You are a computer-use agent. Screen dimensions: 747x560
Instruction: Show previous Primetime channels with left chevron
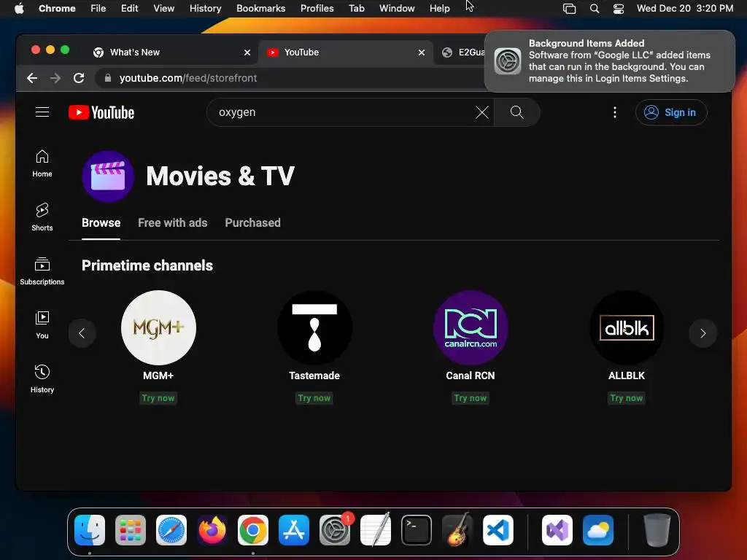click(82, 332)
